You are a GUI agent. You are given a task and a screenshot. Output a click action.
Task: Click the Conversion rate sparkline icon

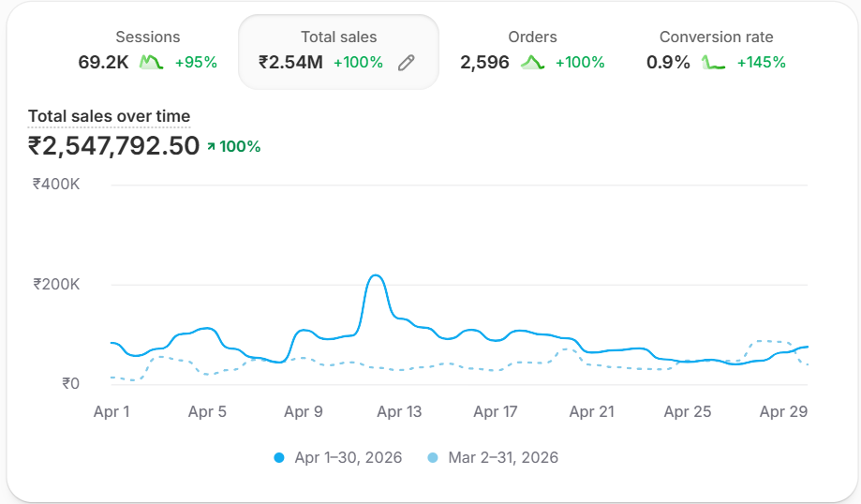(713, 62)
